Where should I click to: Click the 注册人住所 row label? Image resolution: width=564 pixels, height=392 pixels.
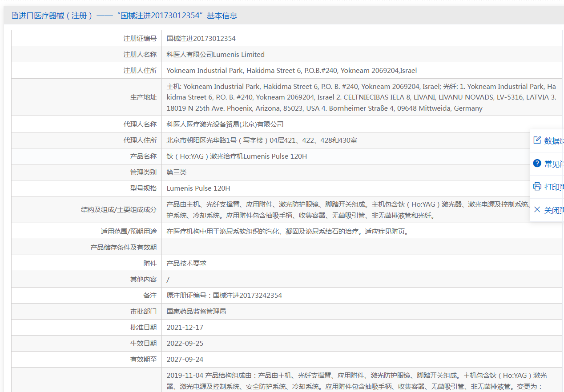point(140,71)
